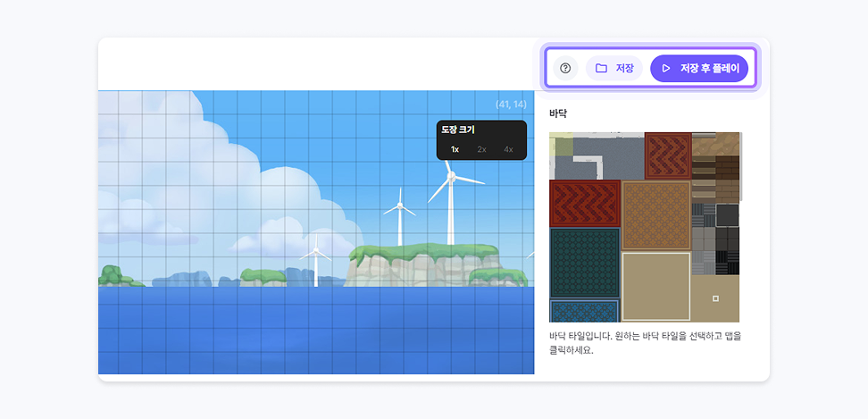The width and height of the screenshot is (868, 419).
Task: Select the tan tile with white square
Action: coord(715,298)
